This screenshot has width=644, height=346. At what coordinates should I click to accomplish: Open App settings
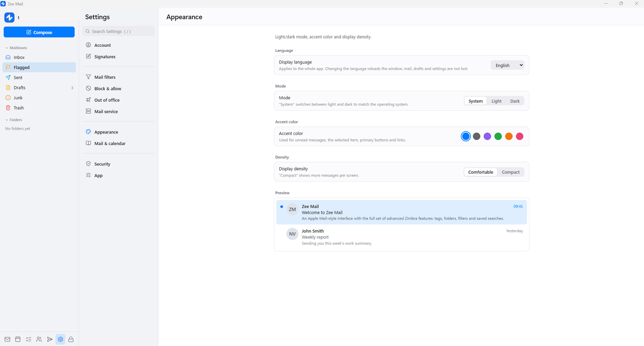[x=118, y=175]
